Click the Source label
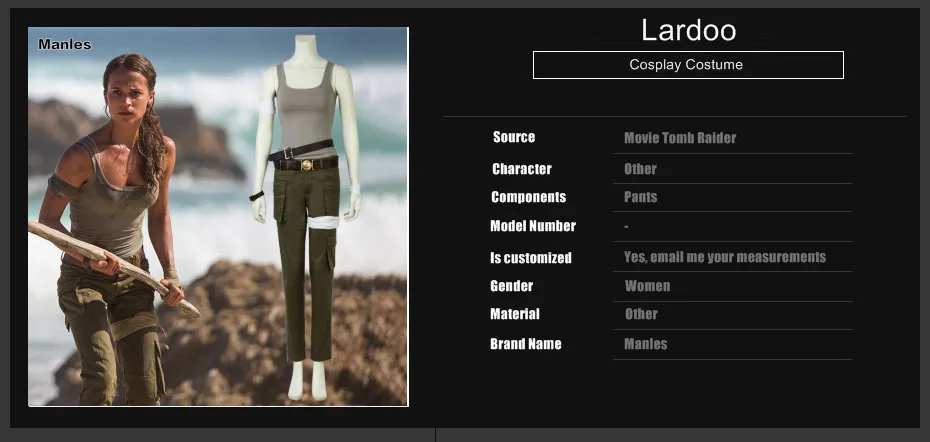Screen dimensions: 930x442 [x=514, y=137]
